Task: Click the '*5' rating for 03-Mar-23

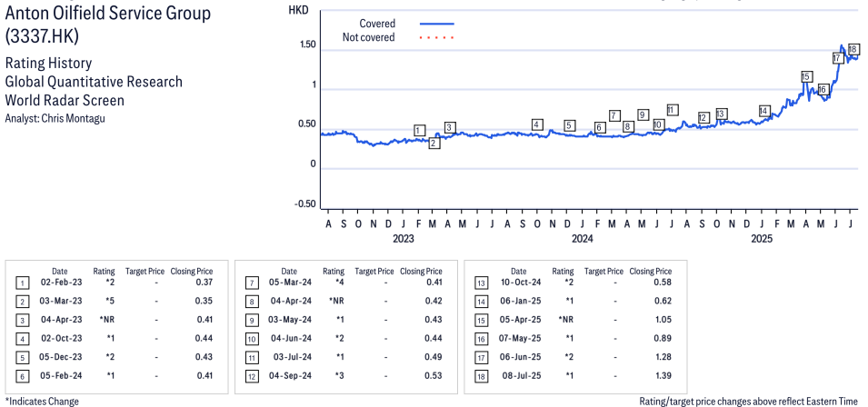Action: pyautogui.click(x=110, y=301)
